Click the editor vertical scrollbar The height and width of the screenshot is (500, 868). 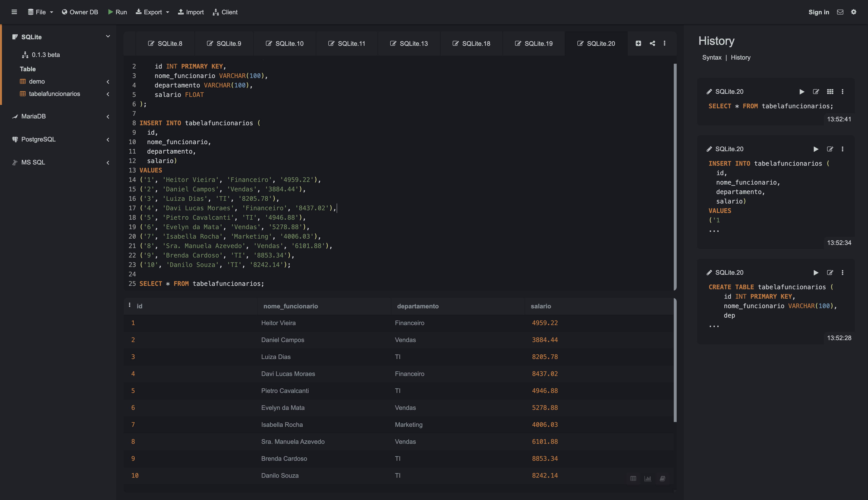pyautogui.click(x=675, y=177)
